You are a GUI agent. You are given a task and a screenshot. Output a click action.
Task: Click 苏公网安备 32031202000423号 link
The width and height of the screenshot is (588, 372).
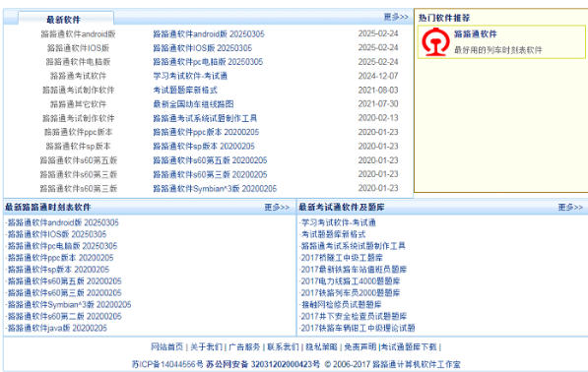point(263,364)
